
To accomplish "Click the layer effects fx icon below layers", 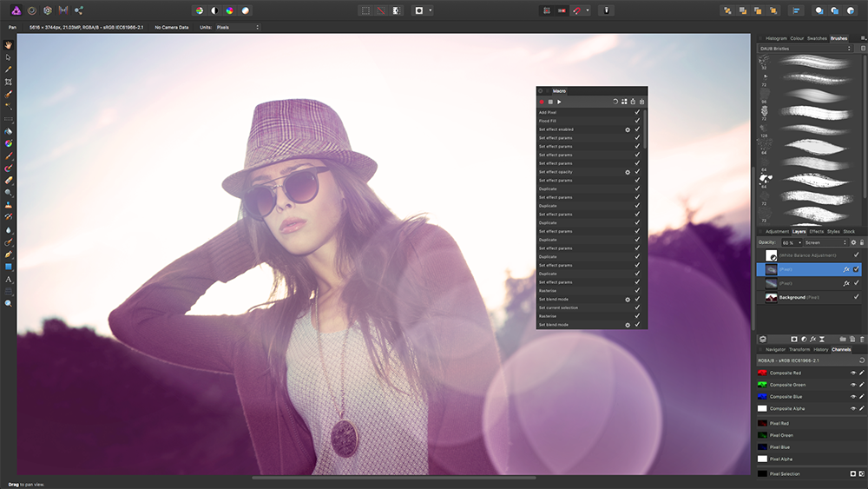I will tap(811, 339).
